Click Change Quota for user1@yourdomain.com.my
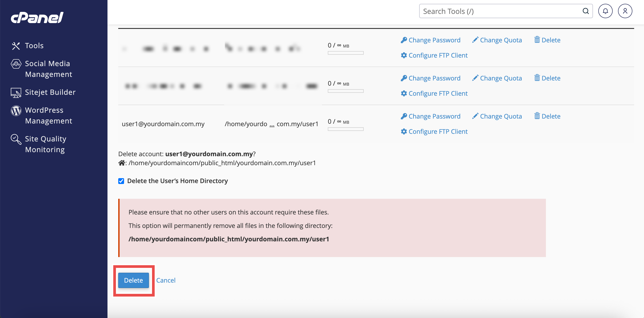Image resolution: width=644 pixels, height=318 pixels. click(501, 116)
